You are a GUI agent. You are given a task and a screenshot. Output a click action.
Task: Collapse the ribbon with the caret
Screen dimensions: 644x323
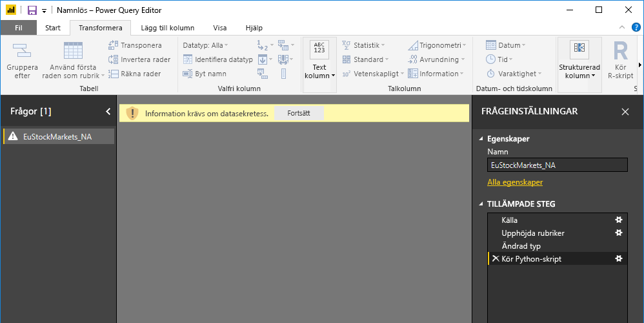point(622,28)
